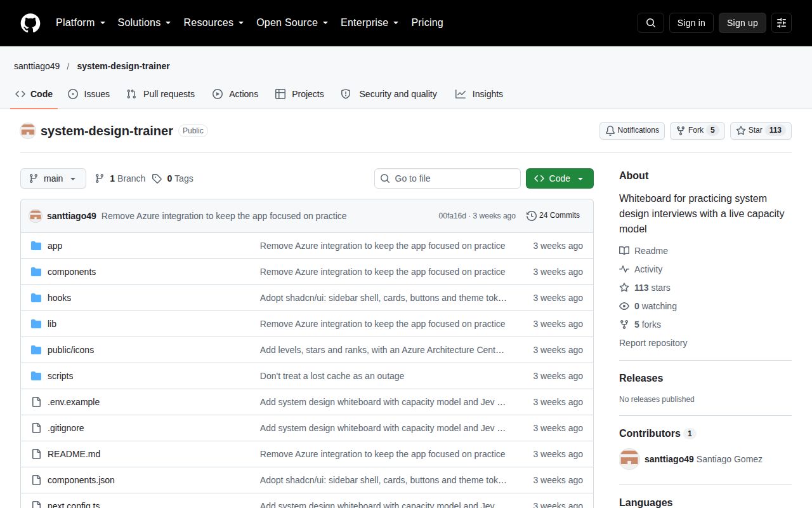The width and height of the screenshot is (812, 508).
Task: Open Report repository link
Action: coord(653,343)
